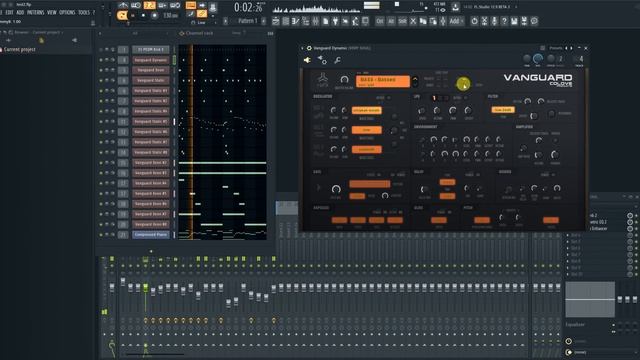Screen dimensions: 640x360
Task: Click the tempo field showing 130
Action: [170, 16]
